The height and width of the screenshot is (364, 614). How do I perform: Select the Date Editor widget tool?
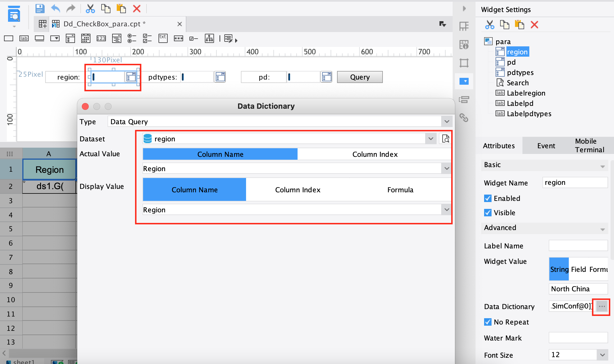[x=86, y=38]
